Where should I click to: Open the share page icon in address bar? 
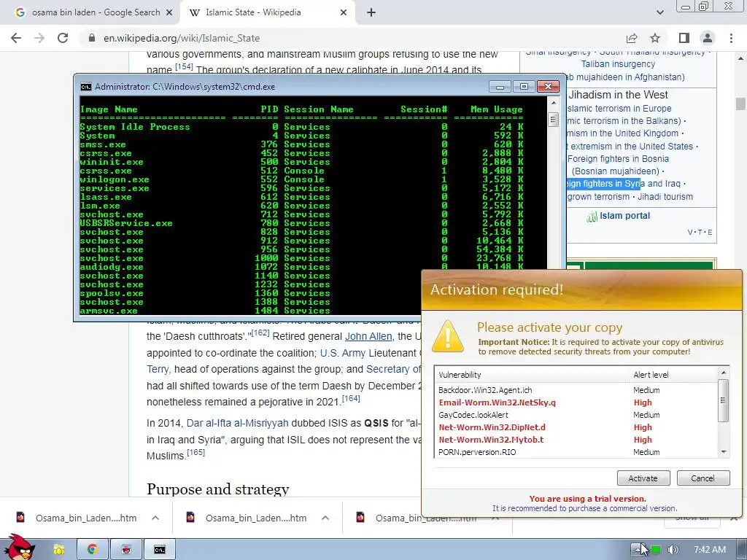pyautogui.click(x=632, y=38)
